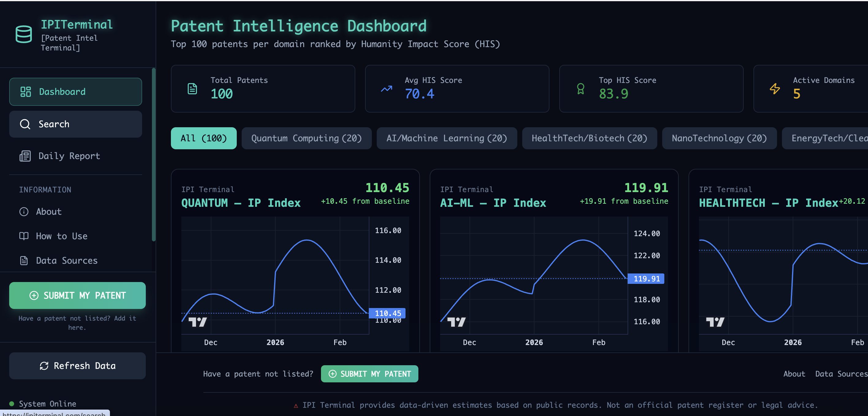Switch to the Quantum Computing (20) tab
The image size is (868, 416).
point(306,138)
